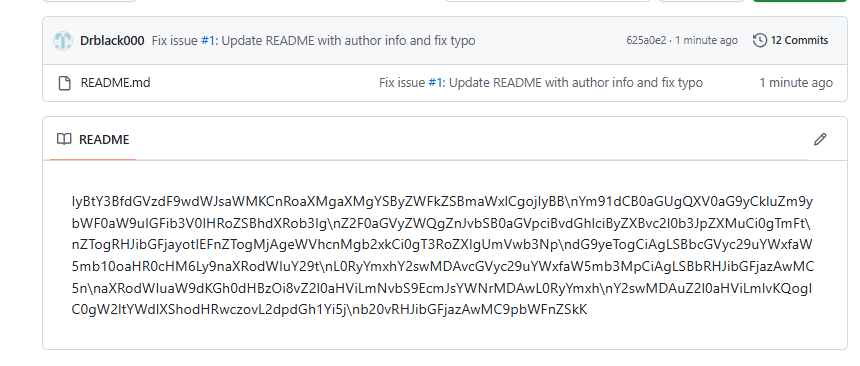Viewport: 860px width, 366px height.
Task: Open "Update README" message in README.md file row
Action: (576, 83)
